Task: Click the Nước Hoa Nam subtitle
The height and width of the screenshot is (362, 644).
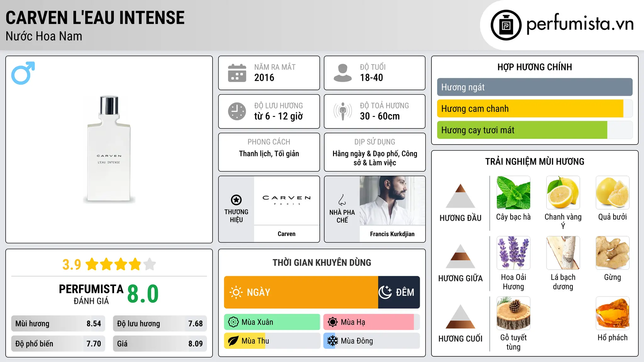Action: [44, 36]
